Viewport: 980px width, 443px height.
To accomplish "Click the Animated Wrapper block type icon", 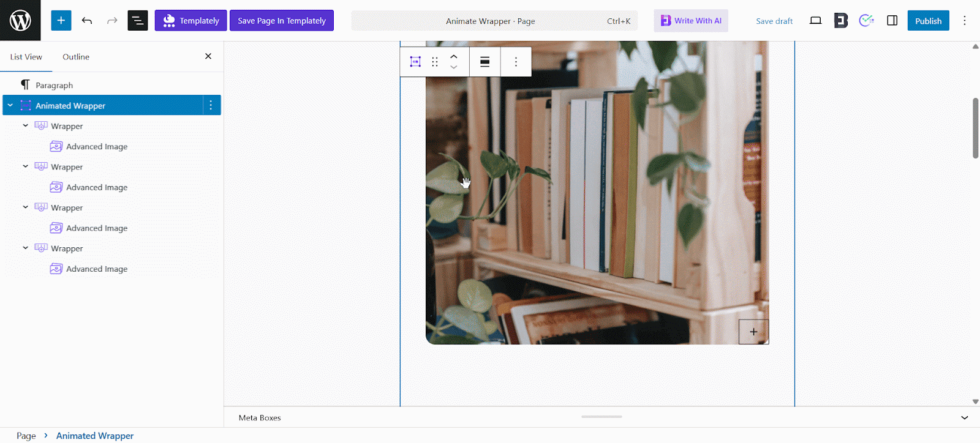I will pos(415,62).
